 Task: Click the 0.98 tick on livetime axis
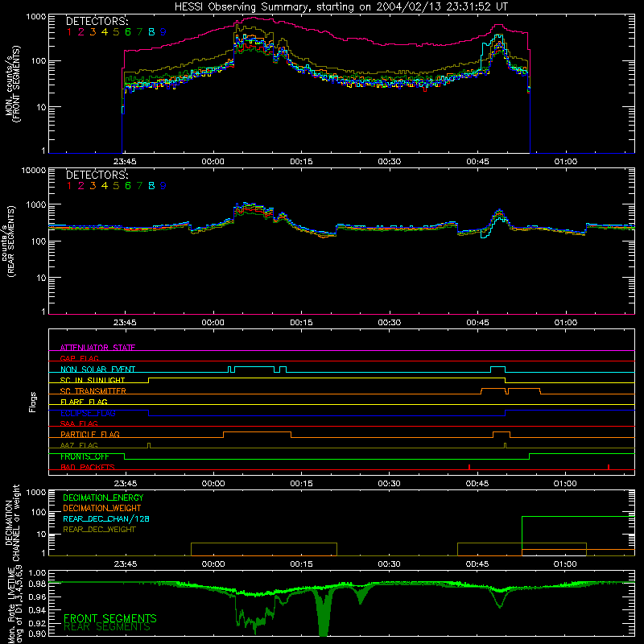coord(38,584)
